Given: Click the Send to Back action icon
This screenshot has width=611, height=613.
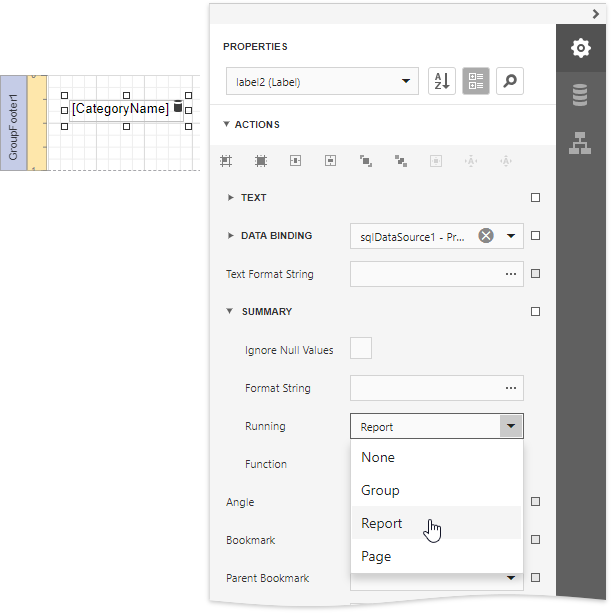Looking at the screenshot, I should (x=401, y=160).
